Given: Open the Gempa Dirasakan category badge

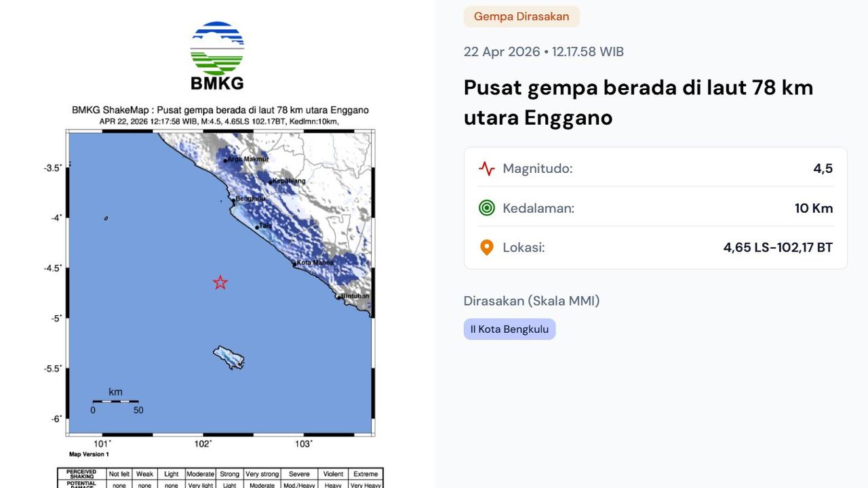Looking at the screenshot, I should [521, 16].
